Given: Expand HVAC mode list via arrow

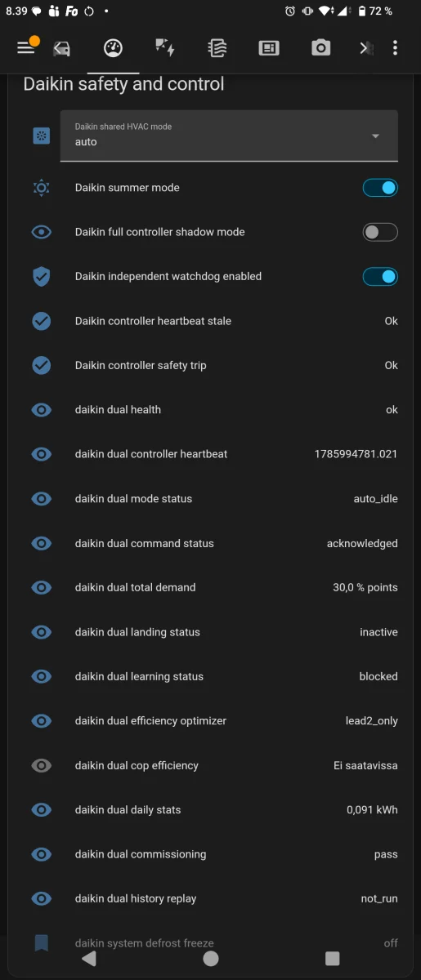Looking at the screenshot, I should [376, 136].
